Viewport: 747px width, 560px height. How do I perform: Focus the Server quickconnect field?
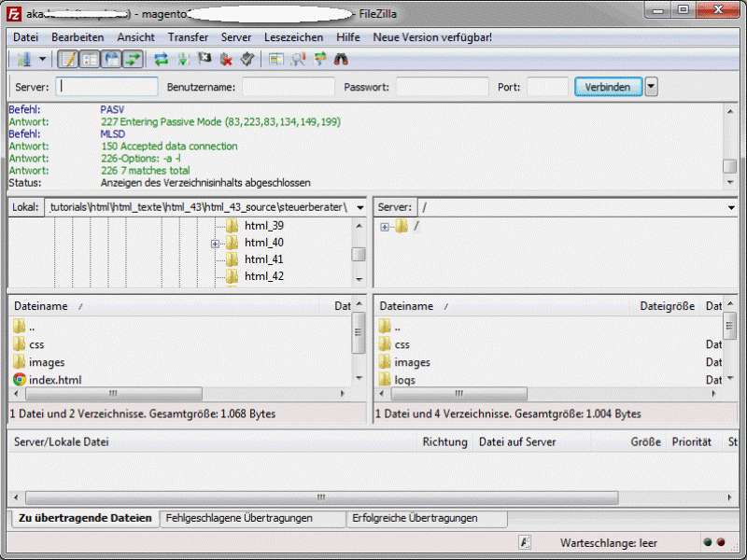(x=106, y=87)
